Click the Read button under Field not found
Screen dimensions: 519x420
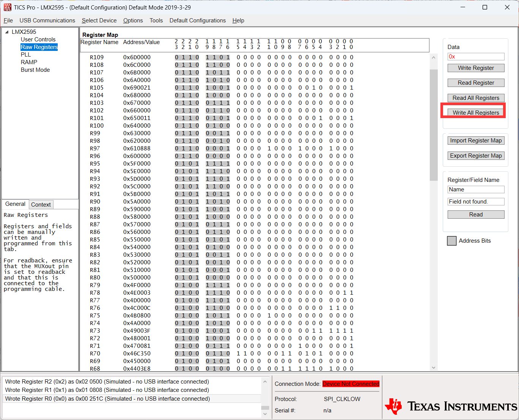click(x=476, y=215)
